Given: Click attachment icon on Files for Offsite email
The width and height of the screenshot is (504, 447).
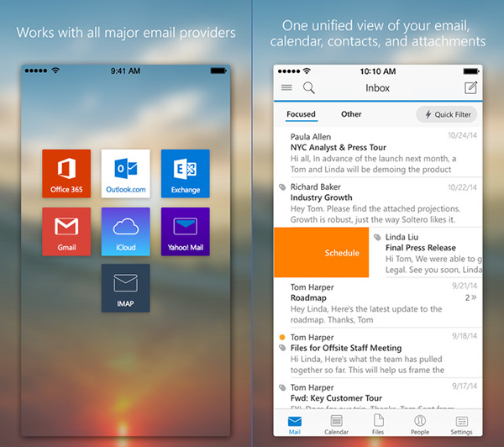Looking at the screenshot, I should (282, 347).
